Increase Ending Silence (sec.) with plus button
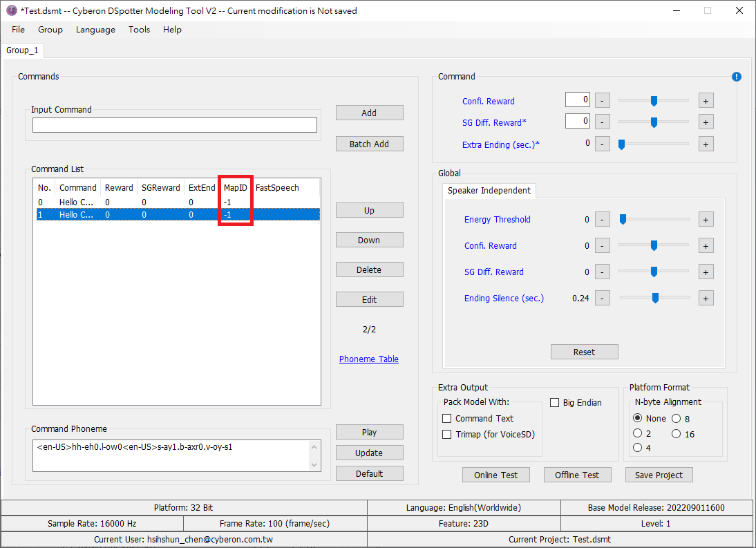Viewport: 756px width, 548px height. [x=706, y=299]
